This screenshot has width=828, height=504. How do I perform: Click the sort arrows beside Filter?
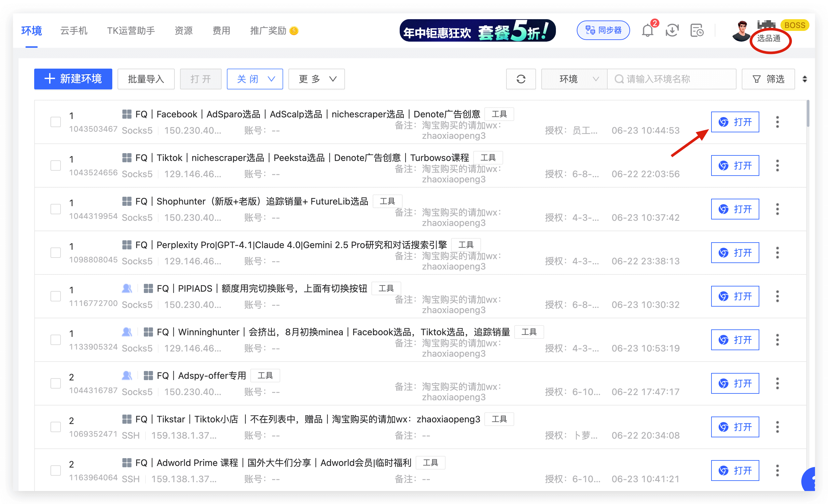[805, 79]
